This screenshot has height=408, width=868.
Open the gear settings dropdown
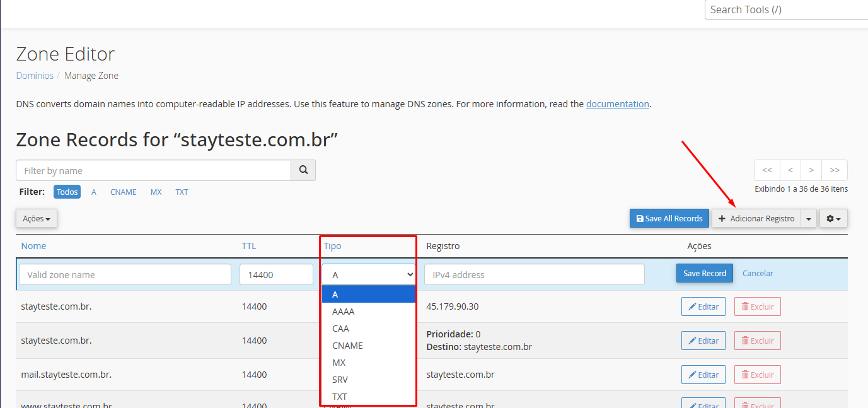(833, 219)
